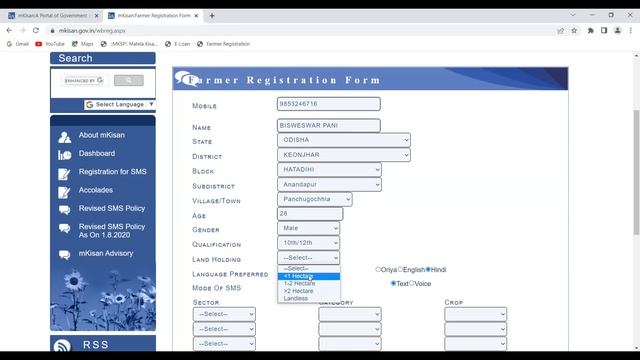Share this page icon in address bar

(560, 31)
